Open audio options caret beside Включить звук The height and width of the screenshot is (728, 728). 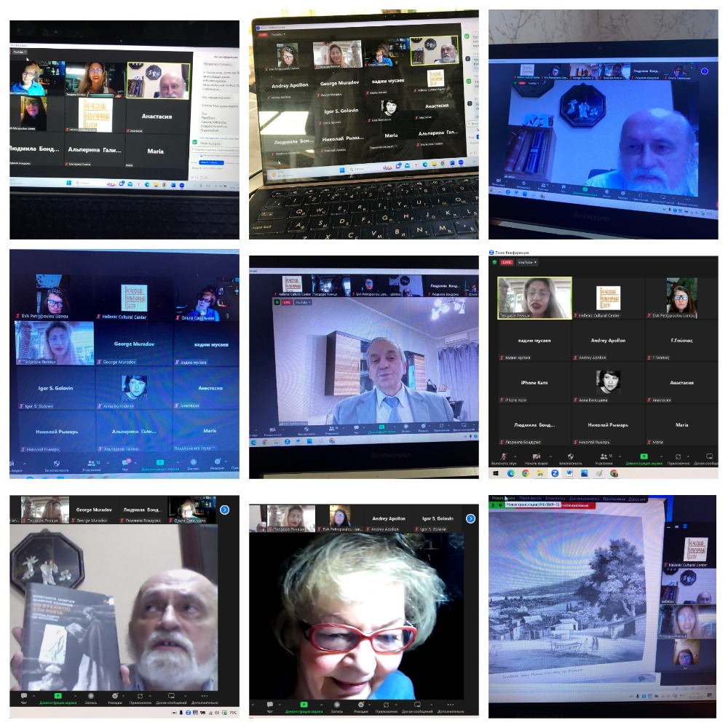(x=515, y=456)
